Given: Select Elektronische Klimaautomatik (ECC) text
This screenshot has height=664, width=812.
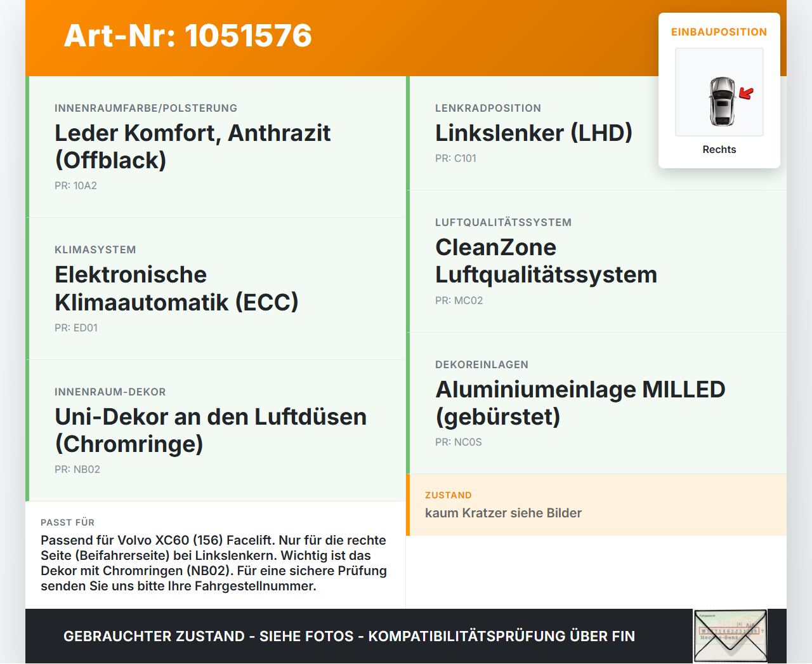Looking at the screenshot, I should [176, 288].
